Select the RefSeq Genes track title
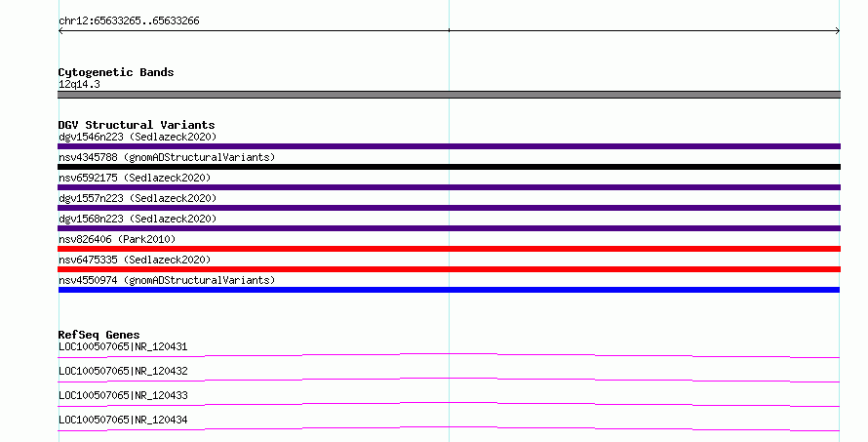 point(99,335)
